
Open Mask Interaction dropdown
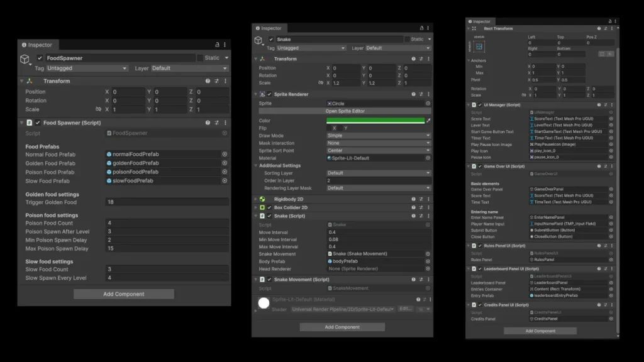pos(379,143)
